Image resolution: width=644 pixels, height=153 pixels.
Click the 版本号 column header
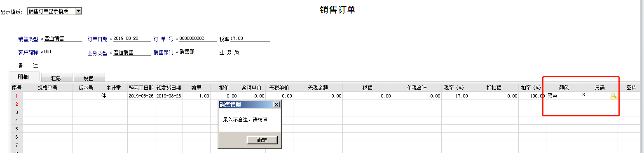point(86,88)
